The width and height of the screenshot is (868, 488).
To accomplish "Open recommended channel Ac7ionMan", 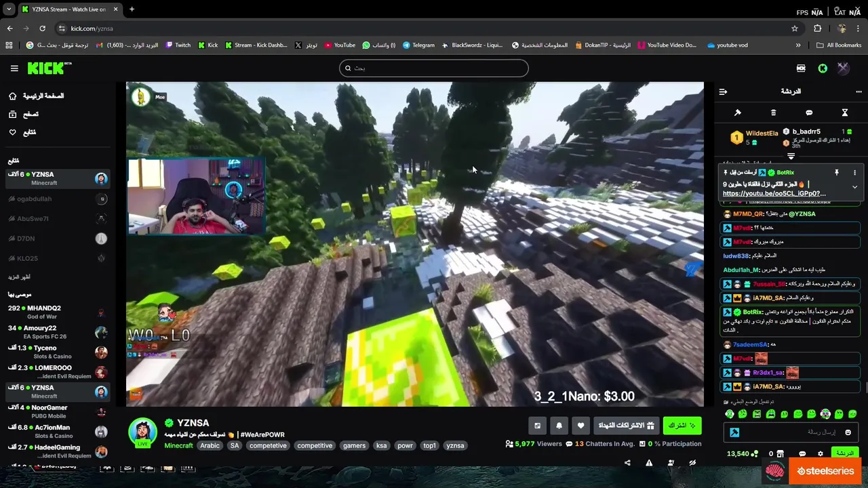I will (58, 431).
